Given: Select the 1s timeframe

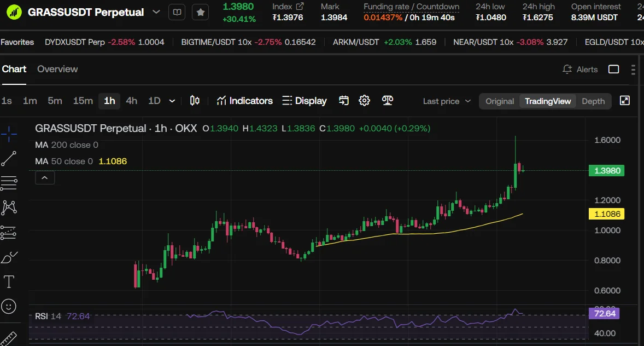Looking at the screenshot, I should 7,101.
